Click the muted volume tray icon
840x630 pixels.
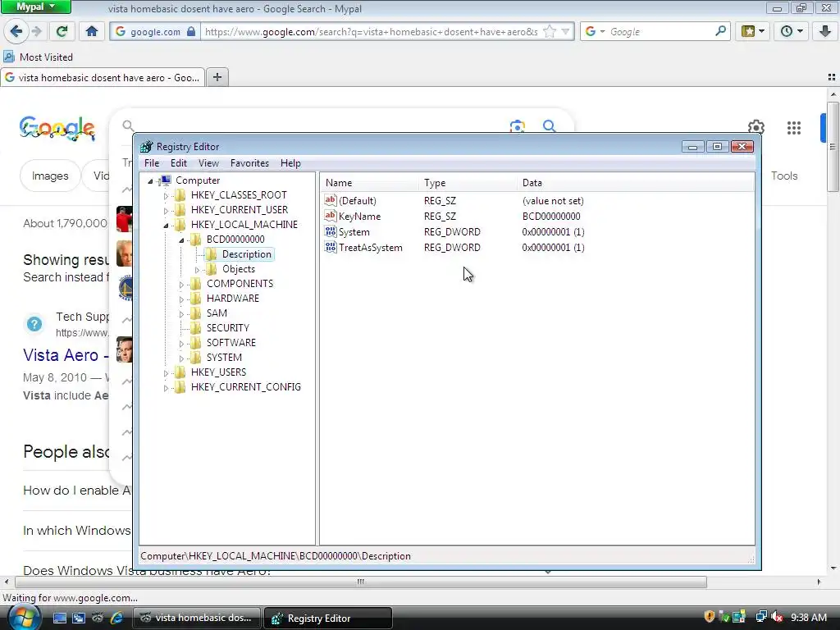776,617
